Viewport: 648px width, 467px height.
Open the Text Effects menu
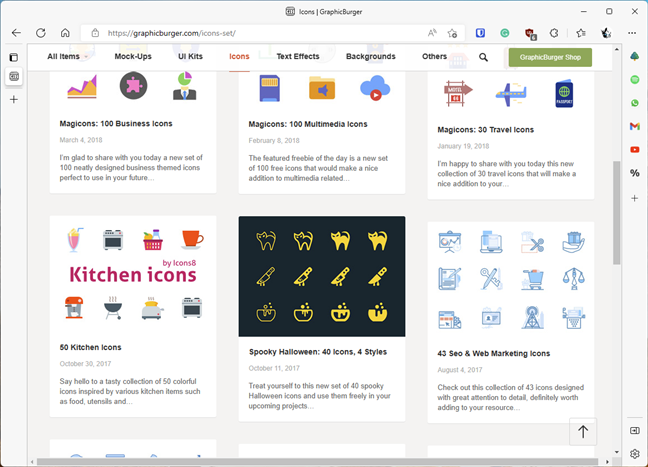298,57
